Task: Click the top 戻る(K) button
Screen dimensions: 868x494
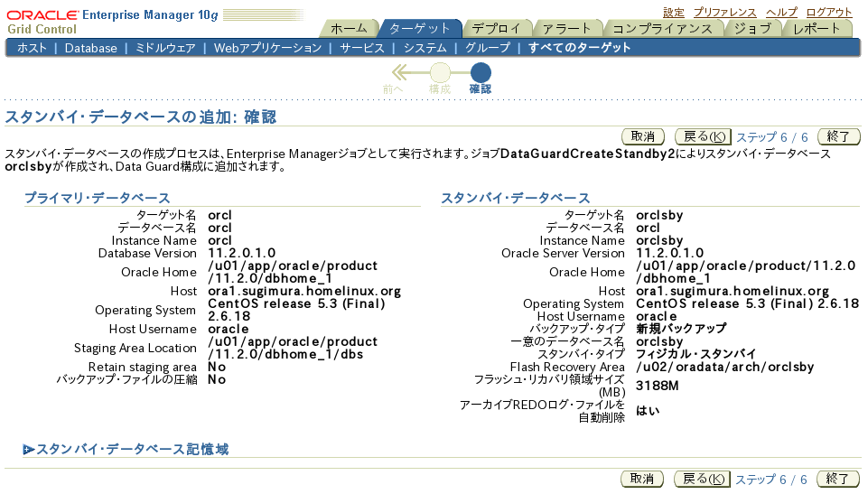Action: click(703, 136)
